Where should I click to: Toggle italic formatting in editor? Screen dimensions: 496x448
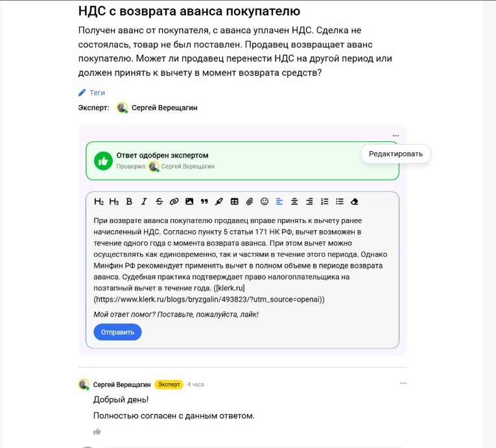tap(144, 202)
